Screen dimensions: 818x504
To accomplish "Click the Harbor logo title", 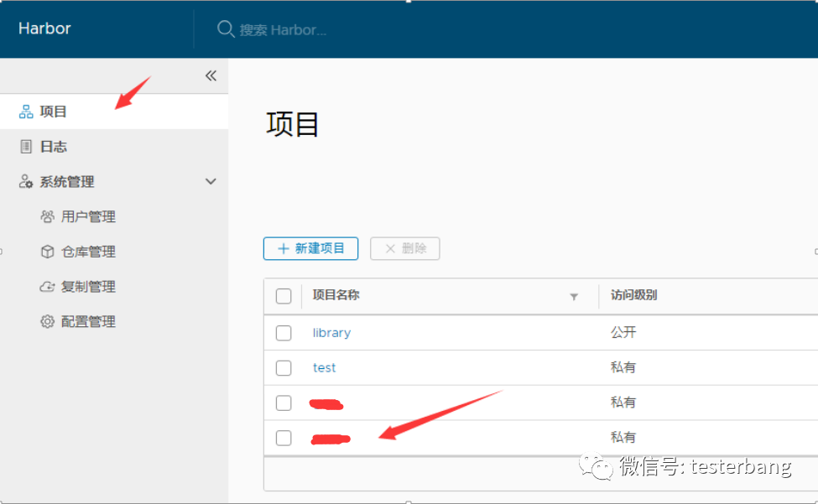I will 44,29.
